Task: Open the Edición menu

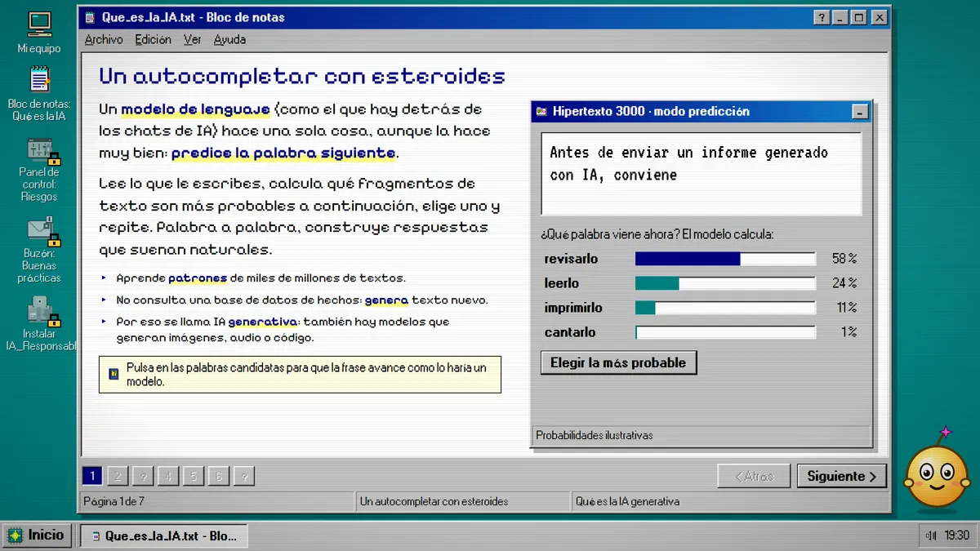Action: [153, 39]
